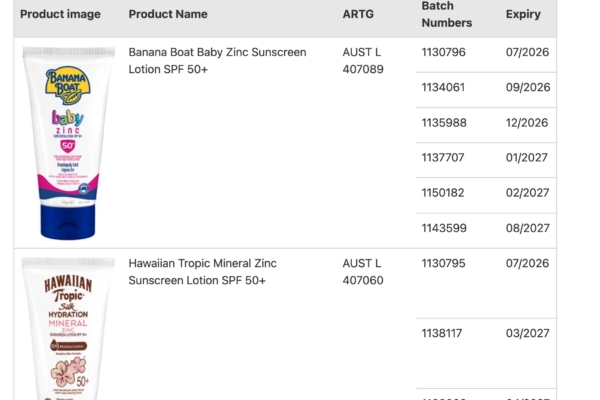This screenshot has width=600, height=400.
Task: Click batch number 1143599
Action: pos(443,228)
